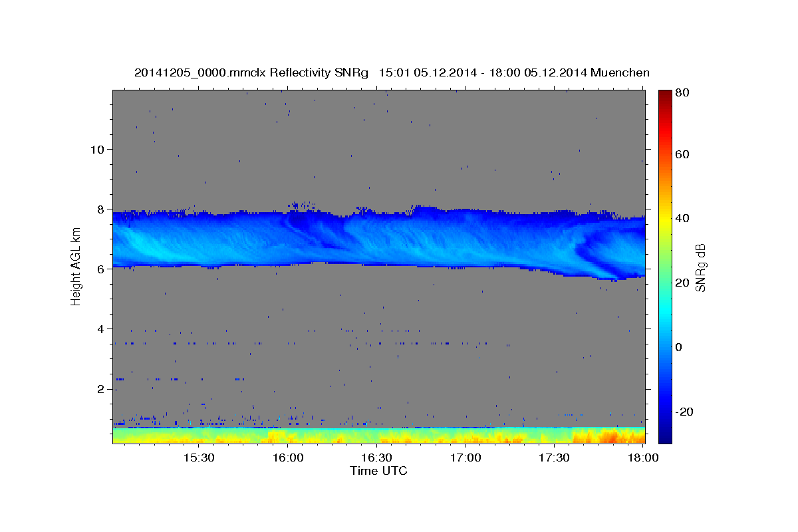Image resolution: width=798 pixels, height=532 pixels.
Task: Click the height tick label 4
Action: [x=102, y=329]
